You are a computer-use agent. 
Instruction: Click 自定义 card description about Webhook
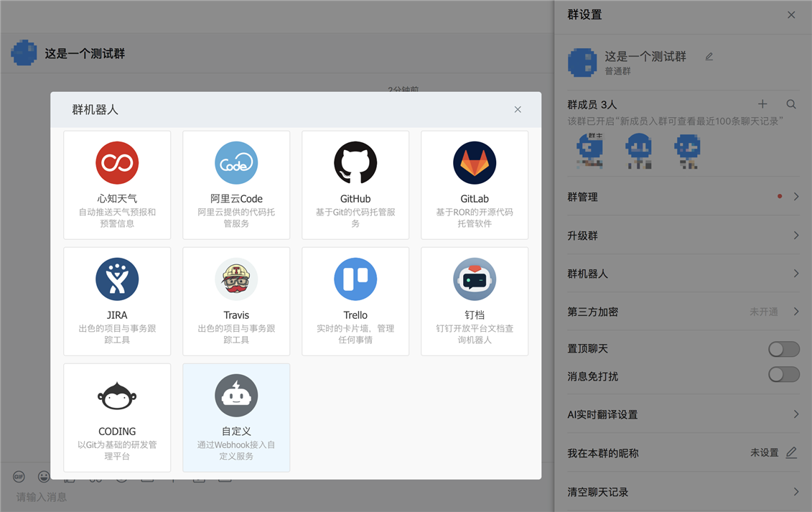click(x=236, y=450)
